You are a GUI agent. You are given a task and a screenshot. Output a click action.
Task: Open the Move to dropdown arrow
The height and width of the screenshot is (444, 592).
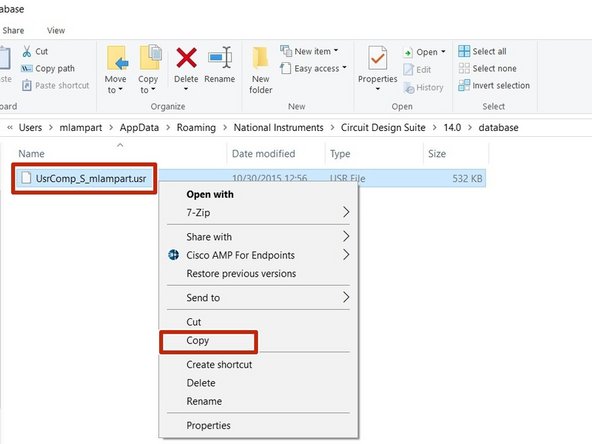point(120,89)
